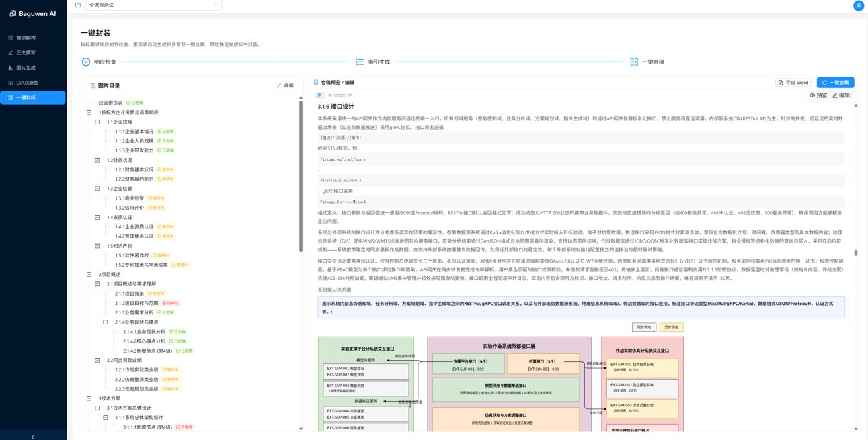Screen dimensions: 868x440
Task: Collapse the 1投标方企业资质与商务响应 node
Action: coord(89,112)
